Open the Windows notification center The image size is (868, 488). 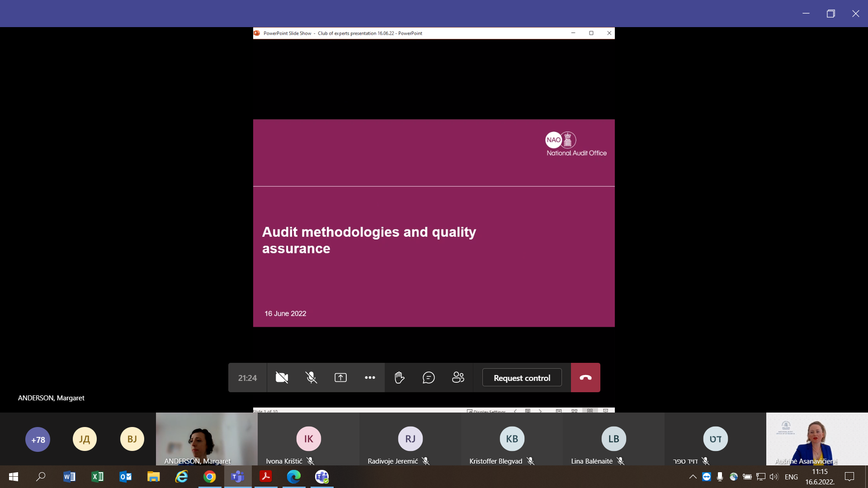[x=849, y=477]
